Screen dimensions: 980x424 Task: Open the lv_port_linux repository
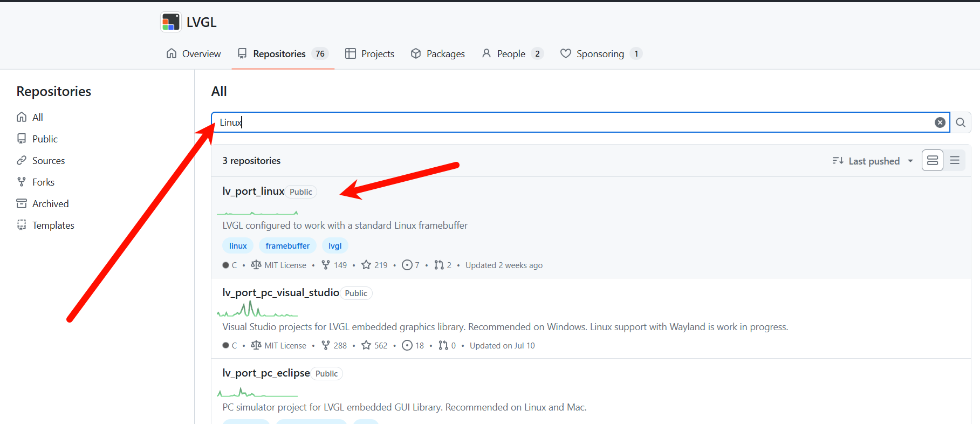pos(253,191)
